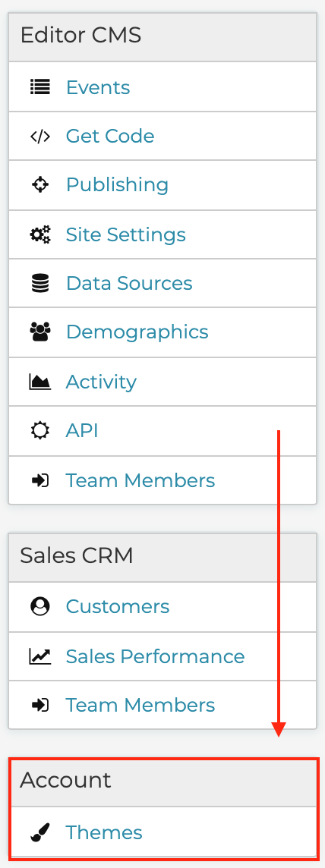Click the Events list icon

39,87
